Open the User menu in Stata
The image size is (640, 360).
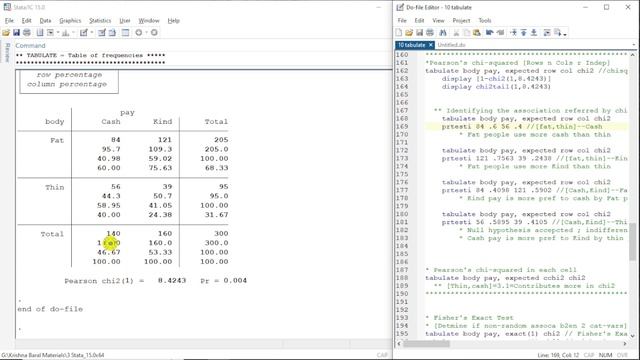pyautogui.click(x=125, y=20)
